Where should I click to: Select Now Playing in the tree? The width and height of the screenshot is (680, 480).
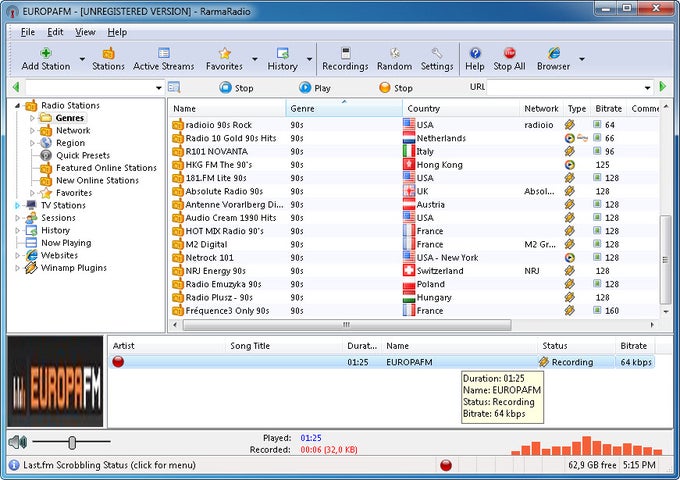(x=66, y=243)
